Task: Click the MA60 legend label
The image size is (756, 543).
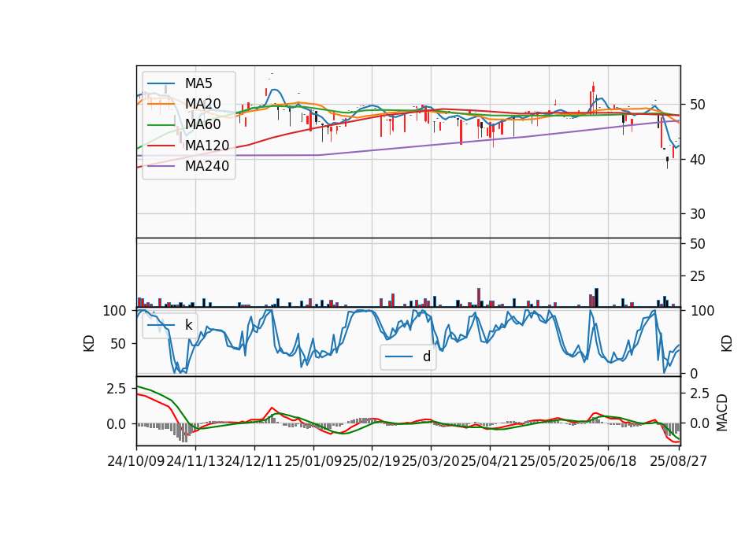Action: click(x=202, y=124)
